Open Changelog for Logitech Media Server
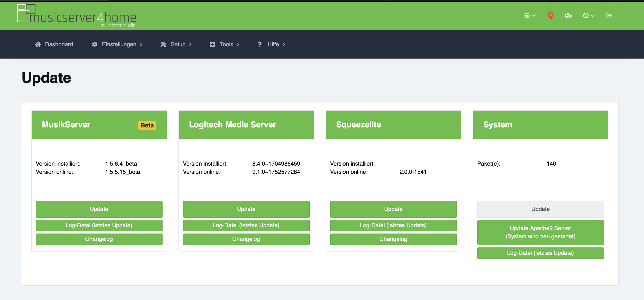Image resolution: width=644 pixels, height=300 pixels. pyautogui.click(x=246, y=239)
